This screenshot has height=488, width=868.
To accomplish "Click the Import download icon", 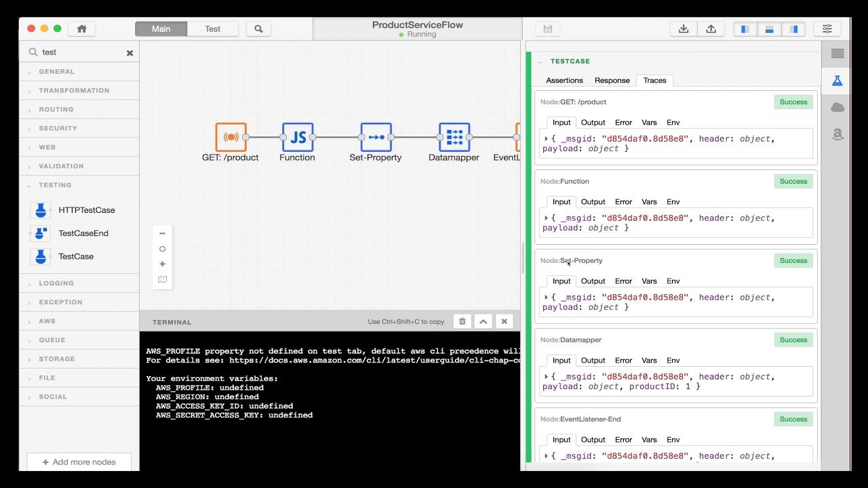I will coord(684,29).
